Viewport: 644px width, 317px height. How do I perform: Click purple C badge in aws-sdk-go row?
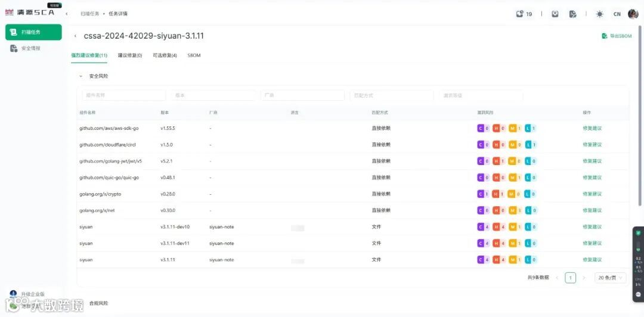pyautogui.click(x=483, y=128)
